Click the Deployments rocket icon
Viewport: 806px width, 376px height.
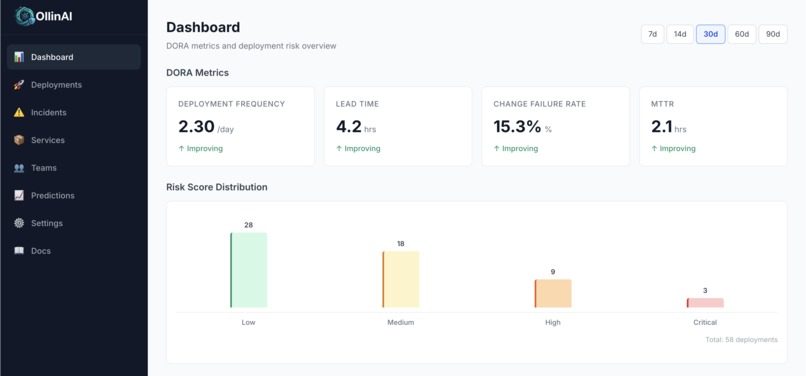click(x=19, y=85)
